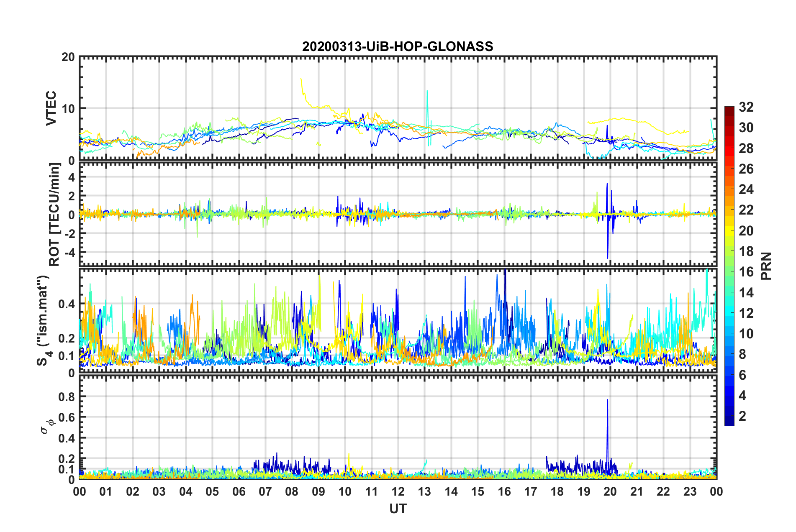Image resolution: width=796 pixels, height=532 pixels.
Task: Click colorbar tick label 28
Action: pos(746,148)
